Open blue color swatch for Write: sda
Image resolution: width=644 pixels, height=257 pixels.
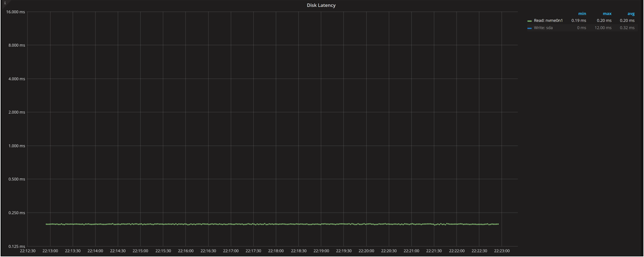click(x=530, y=28)
